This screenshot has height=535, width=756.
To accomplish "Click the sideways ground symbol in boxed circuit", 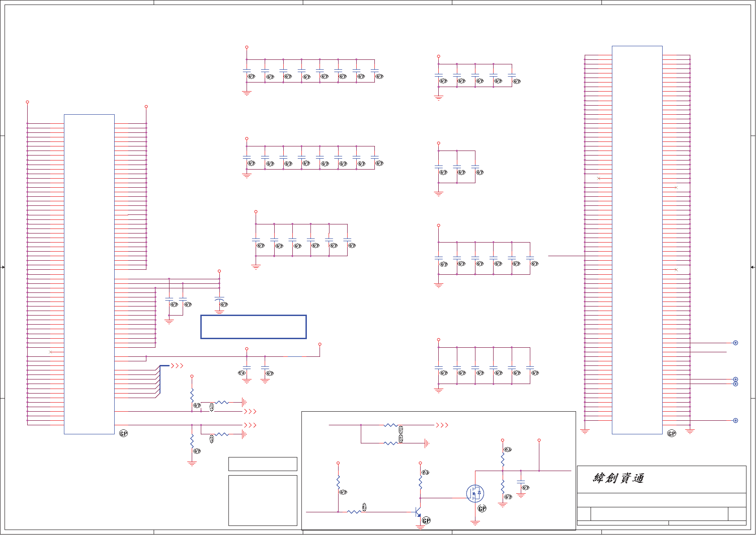I will pyautogui.click(x=426, y=443).
